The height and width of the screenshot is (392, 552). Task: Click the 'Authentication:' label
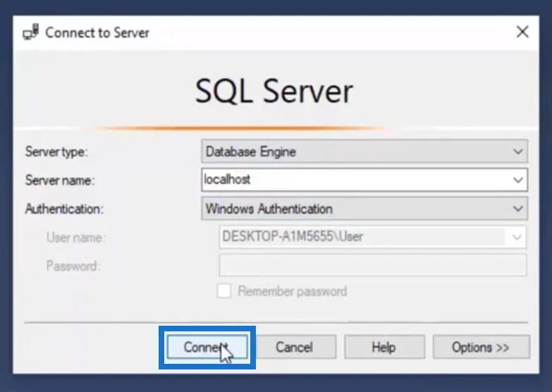point(64,209)
